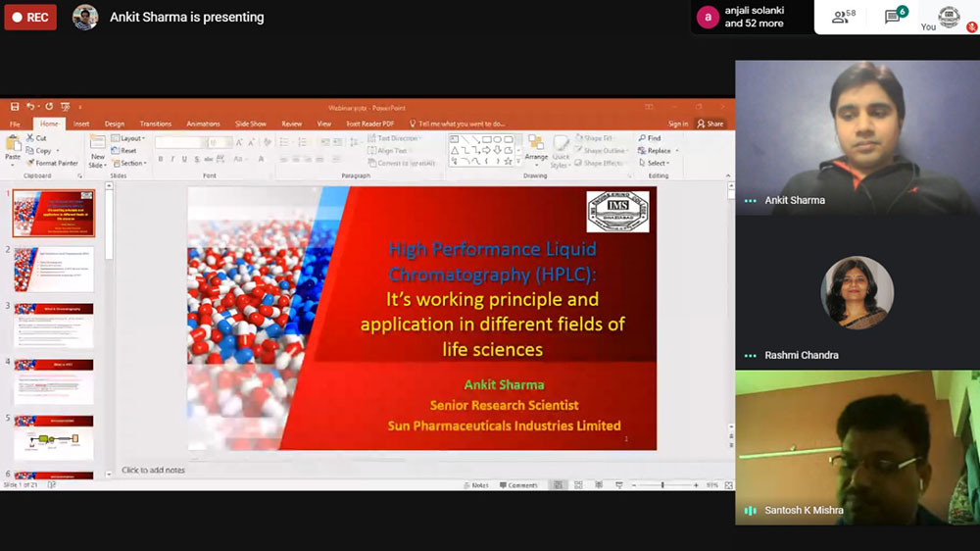The image size is (980, 551).
Task: Expand the Layout dropdown
Action: coord(128,138)
